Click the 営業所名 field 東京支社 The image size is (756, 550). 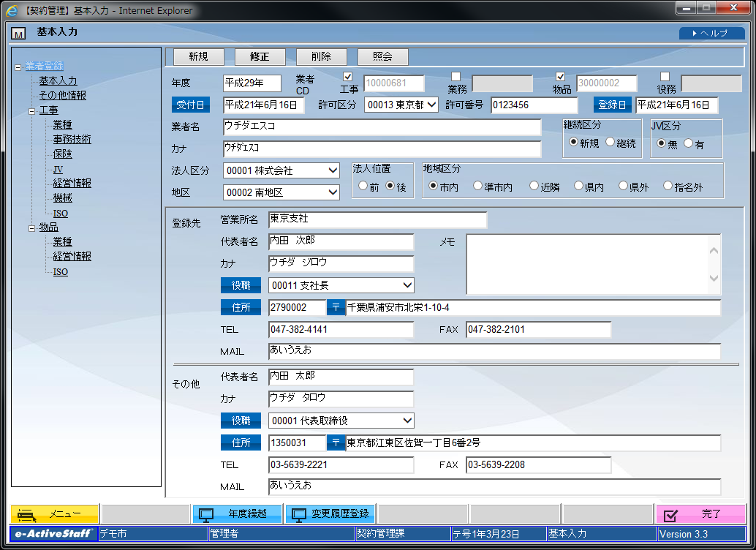tap(377, 219)
